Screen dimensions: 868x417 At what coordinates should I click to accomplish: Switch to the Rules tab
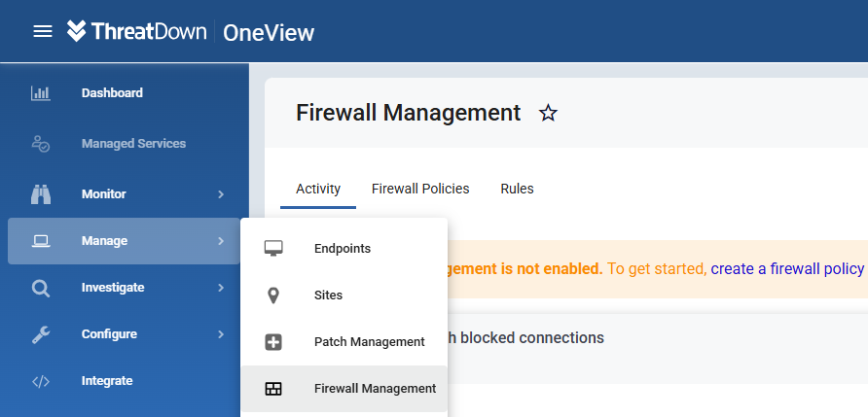517,189
